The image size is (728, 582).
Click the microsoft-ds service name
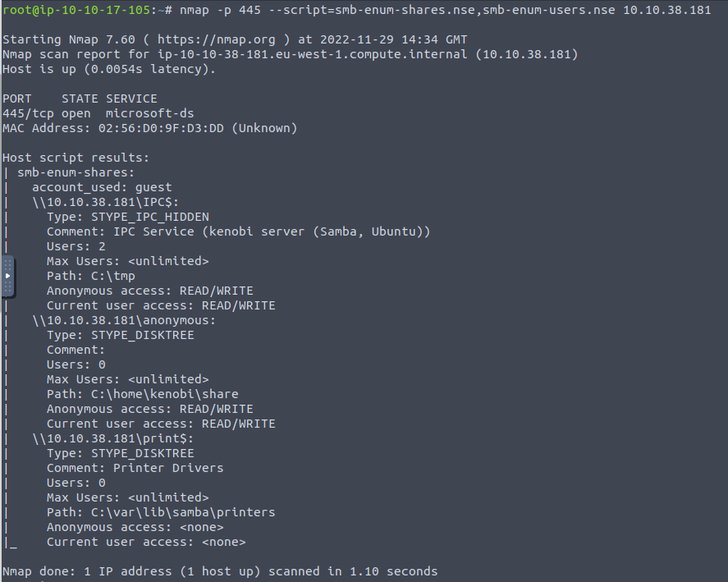149,114
